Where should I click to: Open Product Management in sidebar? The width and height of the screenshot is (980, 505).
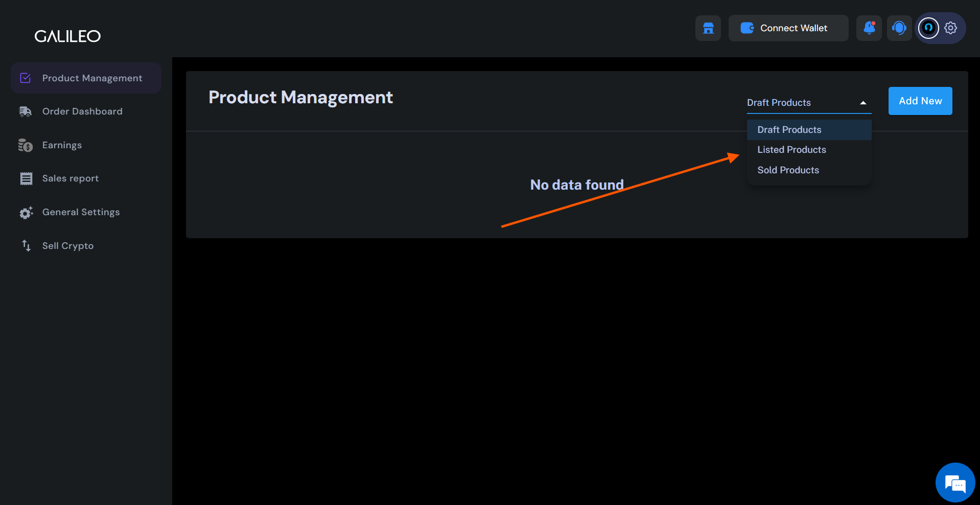tap(86, 78)
